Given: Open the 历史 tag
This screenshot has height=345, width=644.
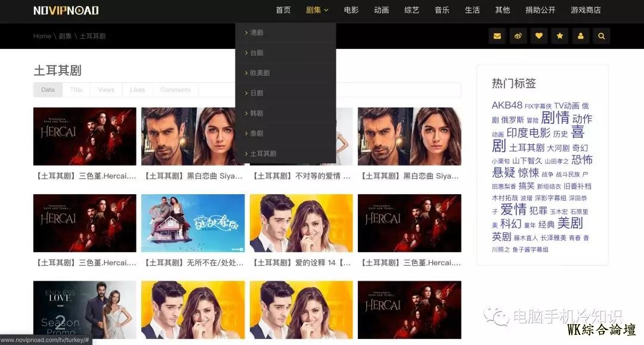Looking at the screenshot, I should pyautogui.click(x=560, y=133).
